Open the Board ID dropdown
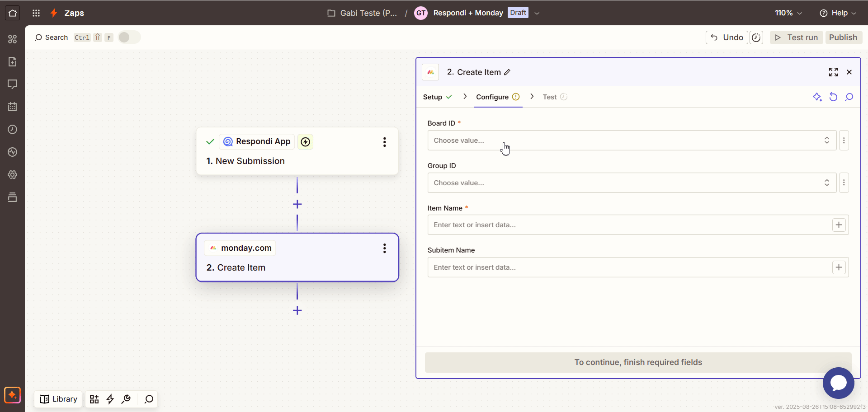 (632, 140)
